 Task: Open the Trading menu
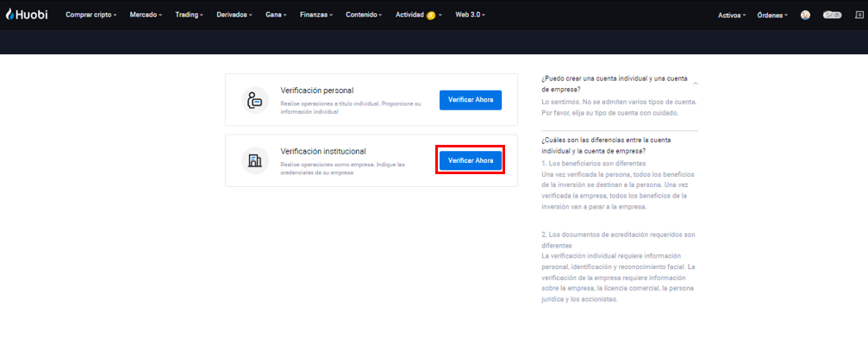(x=189, y=15)
